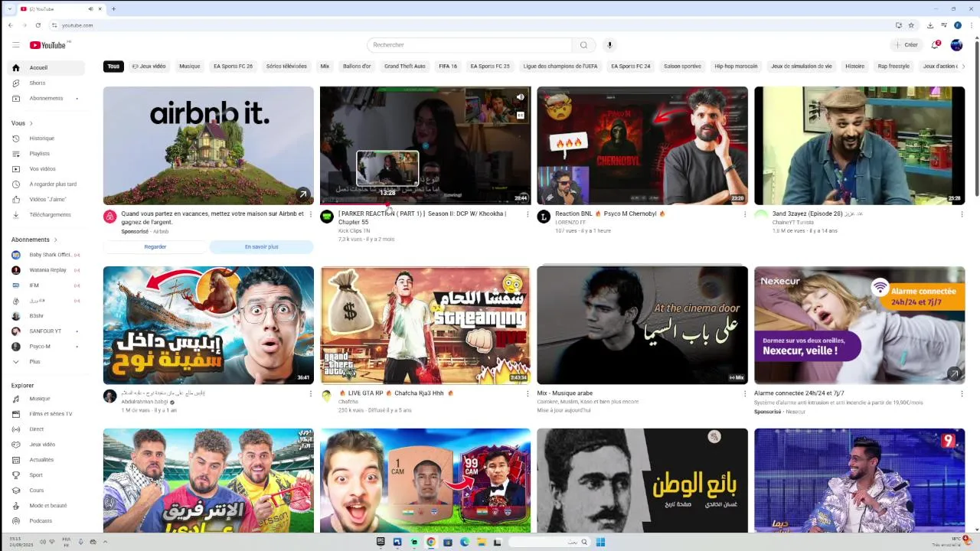Select the EA Sports FC 26 chip

coord(233,67)
